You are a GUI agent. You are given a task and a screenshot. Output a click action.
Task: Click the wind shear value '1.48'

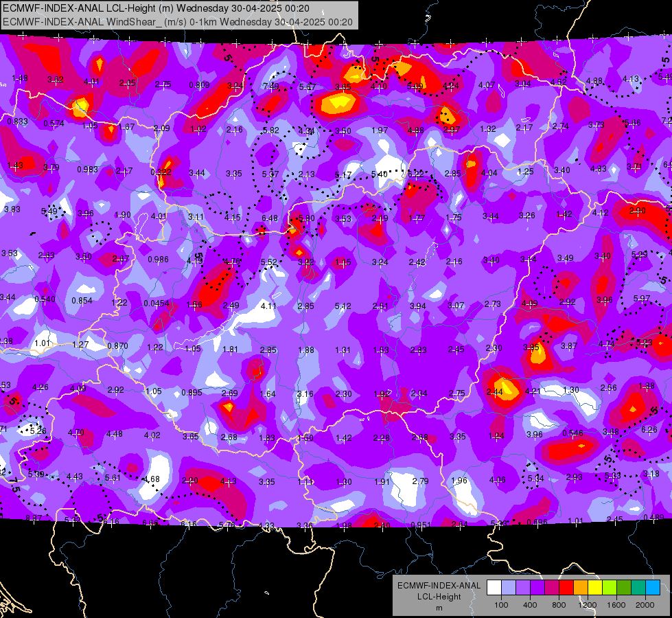[20, 78]
